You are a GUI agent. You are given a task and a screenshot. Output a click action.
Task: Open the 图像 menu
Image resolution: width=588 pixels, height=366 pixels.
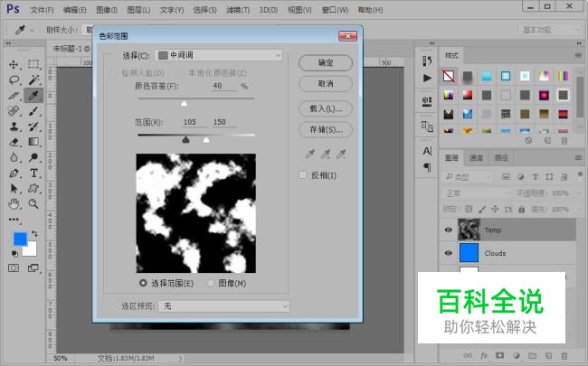pos(107,10)
